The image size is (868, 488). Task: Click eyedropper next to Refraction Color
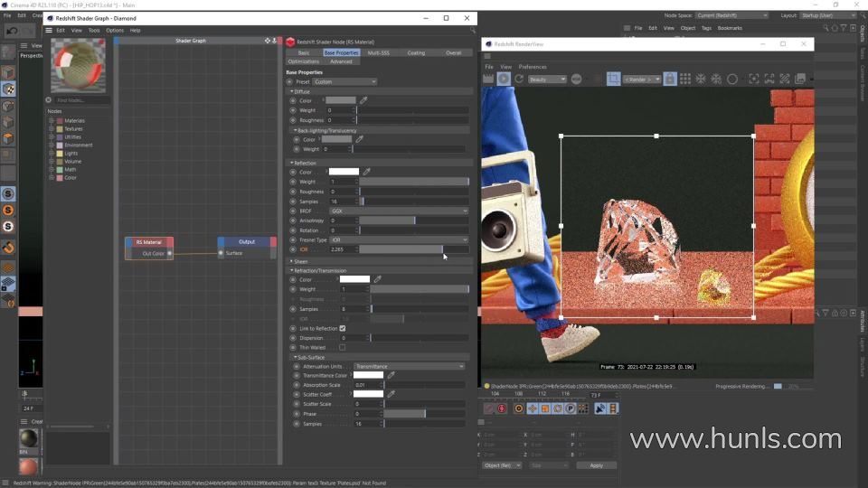click(378, 279)
